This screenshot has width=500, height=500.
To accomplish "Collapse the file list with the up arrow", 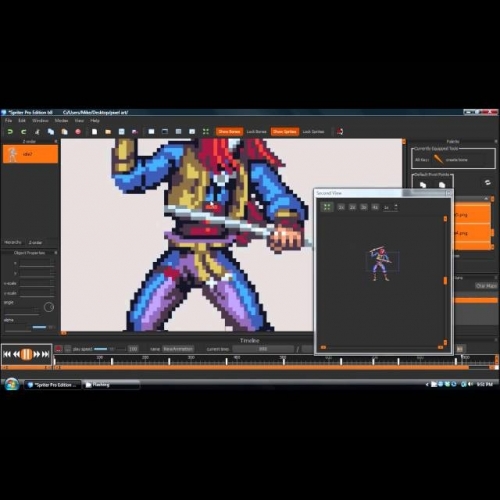I will (x=486, y=199).
